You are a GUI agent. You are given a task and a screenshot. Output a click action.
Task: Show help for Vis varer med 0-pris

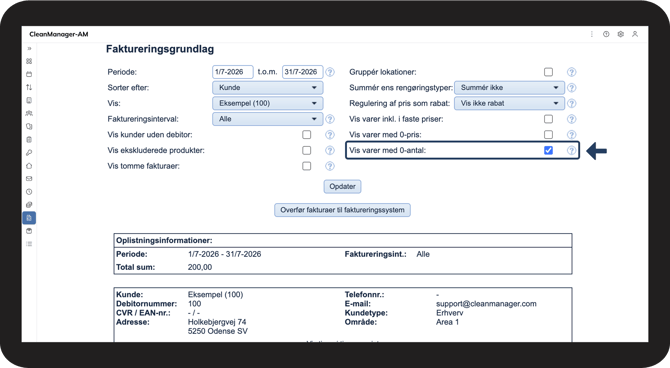coord(571,135)
